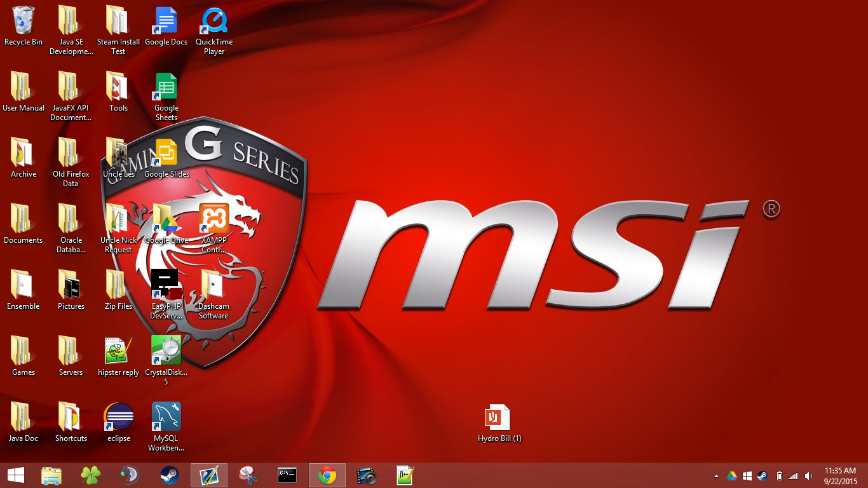Open Google Drive in the system tray

pos(732,476)
